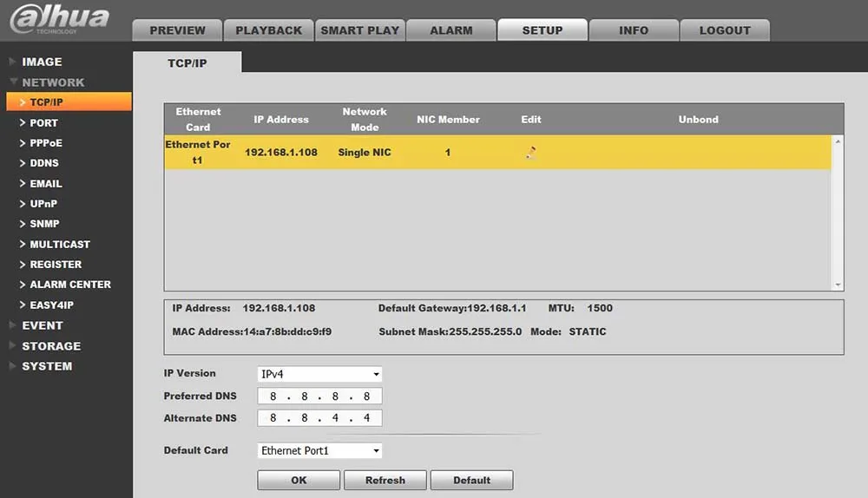Click the LOGOUT tab
The height and width of the screenshot is (498, 868).
725,30
